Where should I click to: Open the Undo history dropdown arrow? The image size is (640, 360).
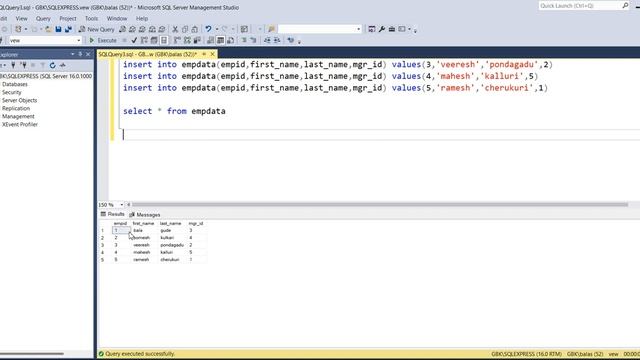pyautogui.click(x=217, y=29)
